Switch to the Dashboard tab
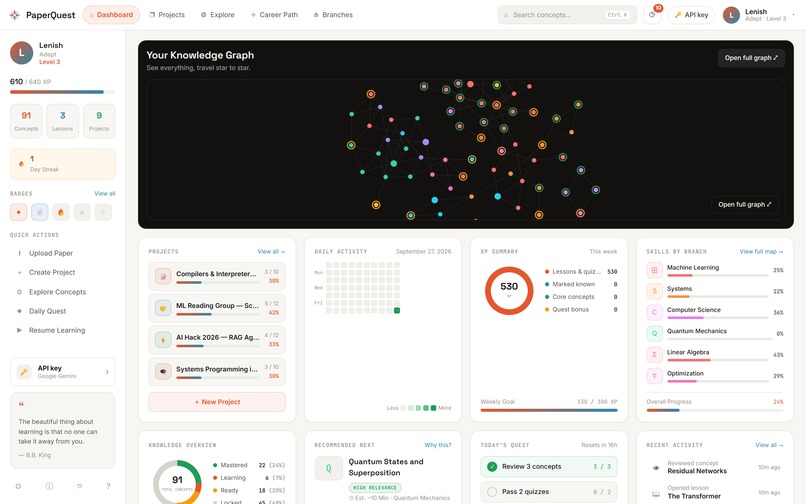Viewport: 806px width, 504px height. [x=111, y=15]
